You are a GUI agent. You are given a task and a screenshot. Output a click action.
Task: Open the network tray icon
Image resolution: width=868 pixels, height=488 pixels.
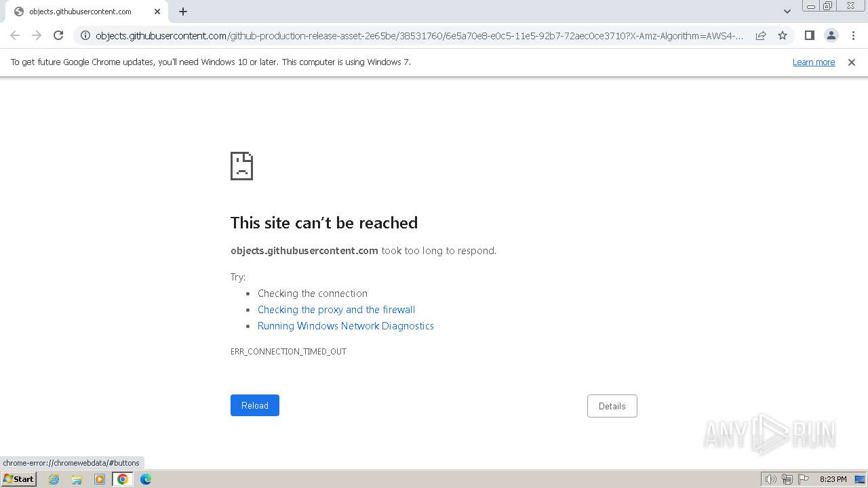[x=787, y=479]
